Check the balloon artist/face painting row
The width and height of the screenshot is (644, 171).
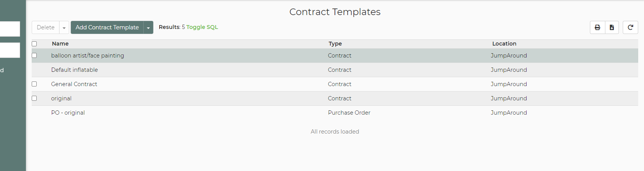[x=34, y=56]
